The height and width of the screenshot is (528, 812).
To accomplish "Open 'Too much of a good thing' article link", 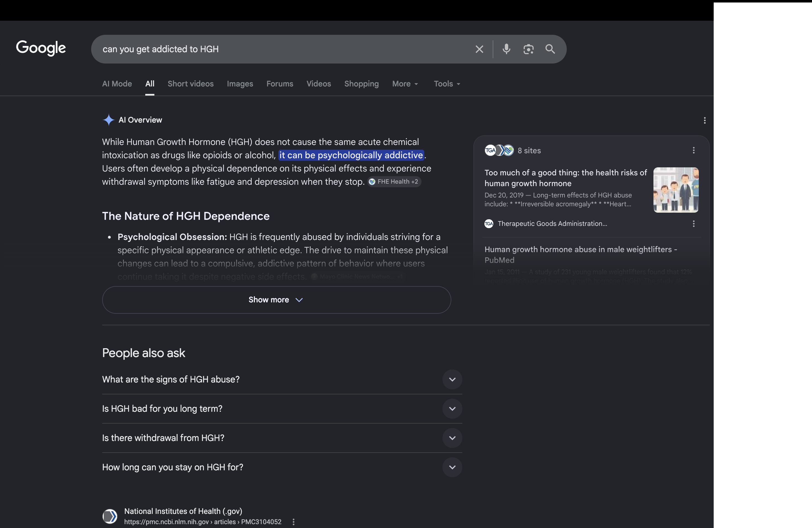I will pyautogui.click(x=566, y=178).
